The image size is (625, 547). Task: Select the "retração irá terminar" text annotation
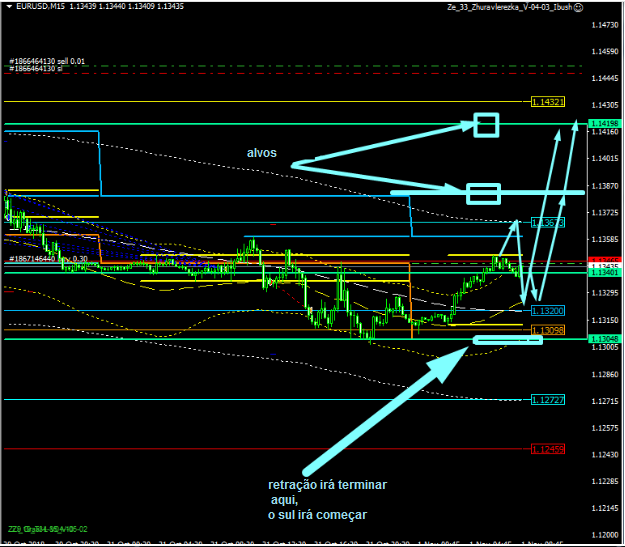tap(327, 485)
